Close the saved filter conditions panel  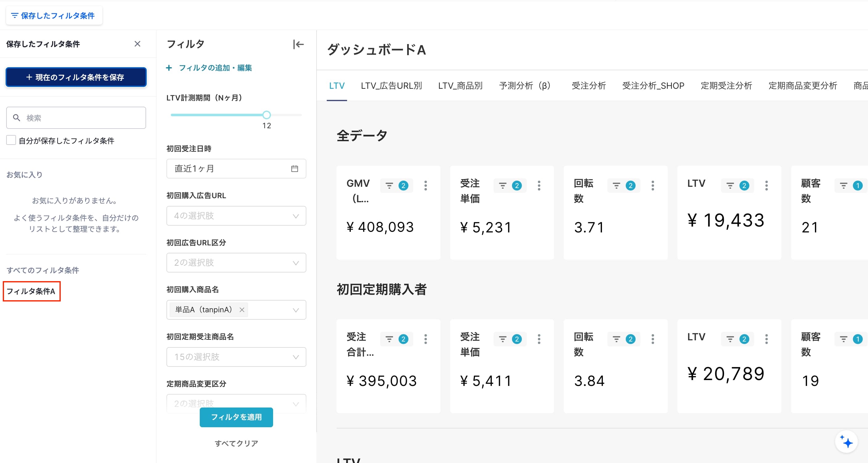(137, 44)
